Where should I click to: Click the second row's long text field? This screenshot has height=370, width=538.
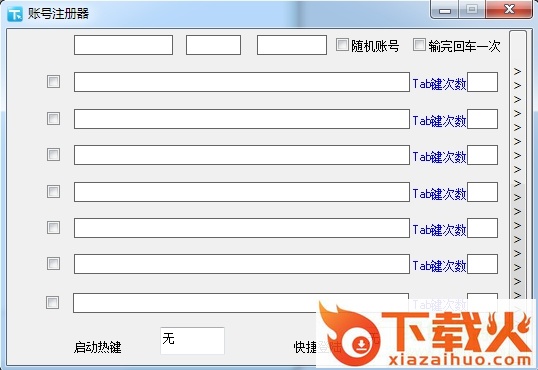click(x=242, y=119)
